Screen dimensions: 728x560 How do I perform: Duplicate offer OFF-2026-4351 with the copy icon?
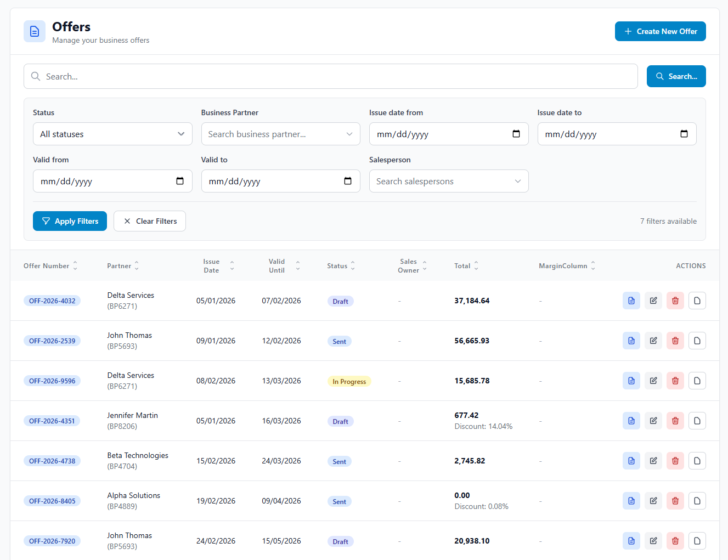[697, 420]
